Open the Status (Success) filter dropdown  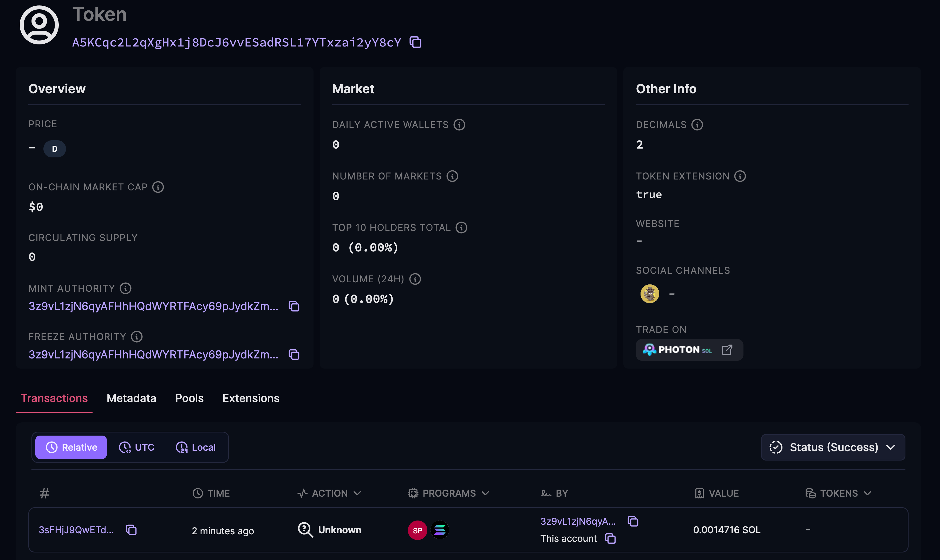click(x=833, y=447)
